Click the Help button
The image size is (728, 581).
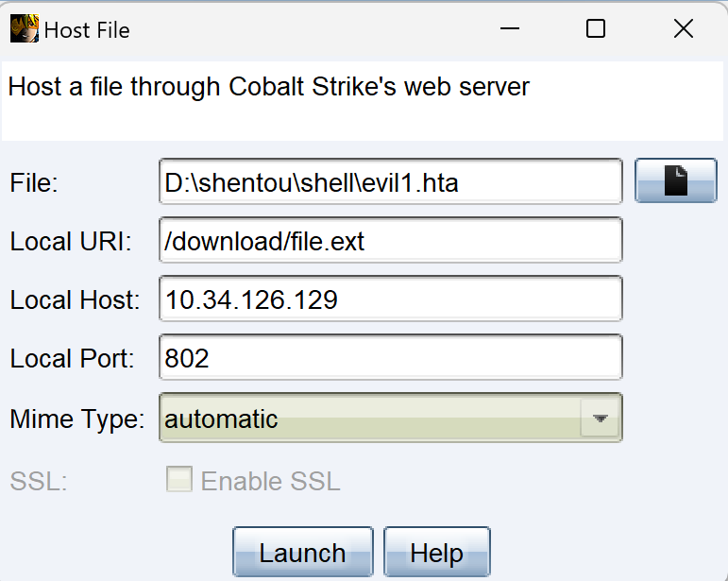click(x=437, y=552)
